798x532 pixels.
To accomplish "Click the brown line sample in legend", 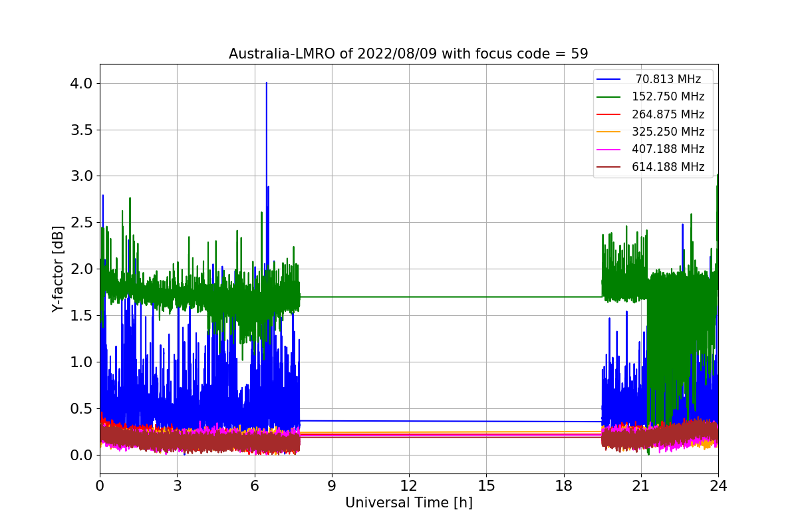I will point(608,168).
